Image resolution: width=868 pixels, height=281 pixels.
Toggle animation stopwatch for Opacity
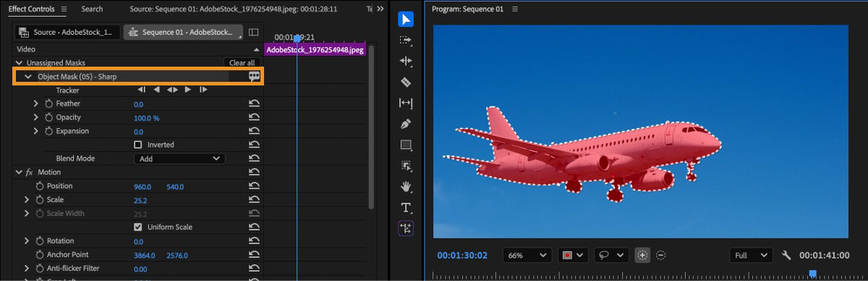tap(49, 117)
